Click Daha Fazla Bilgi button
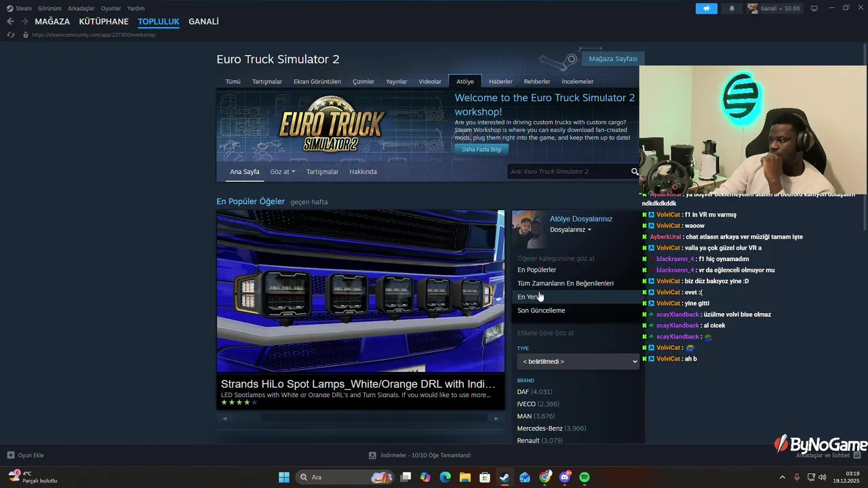This screenshot has width=868, height=488. point(481,149)
